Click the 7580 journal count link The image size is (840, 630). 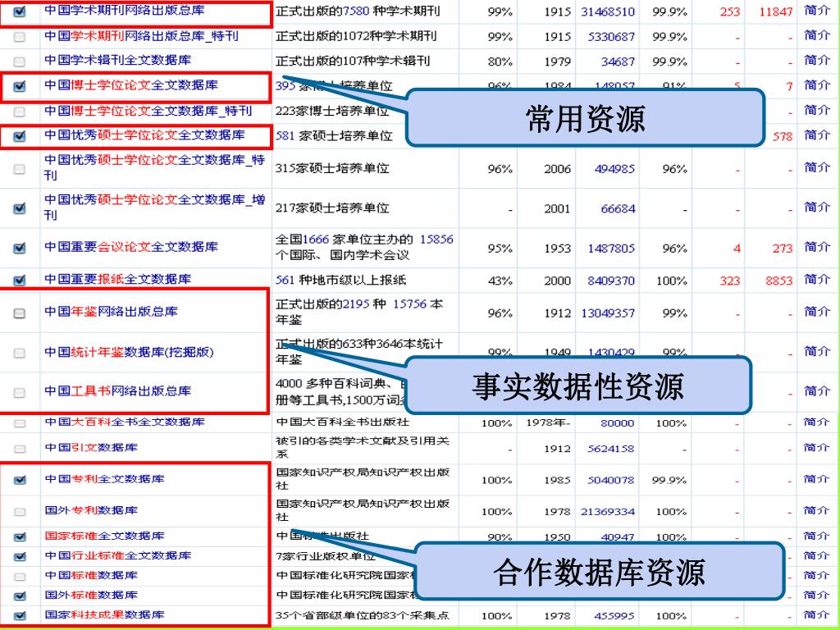tap(356, 11)
